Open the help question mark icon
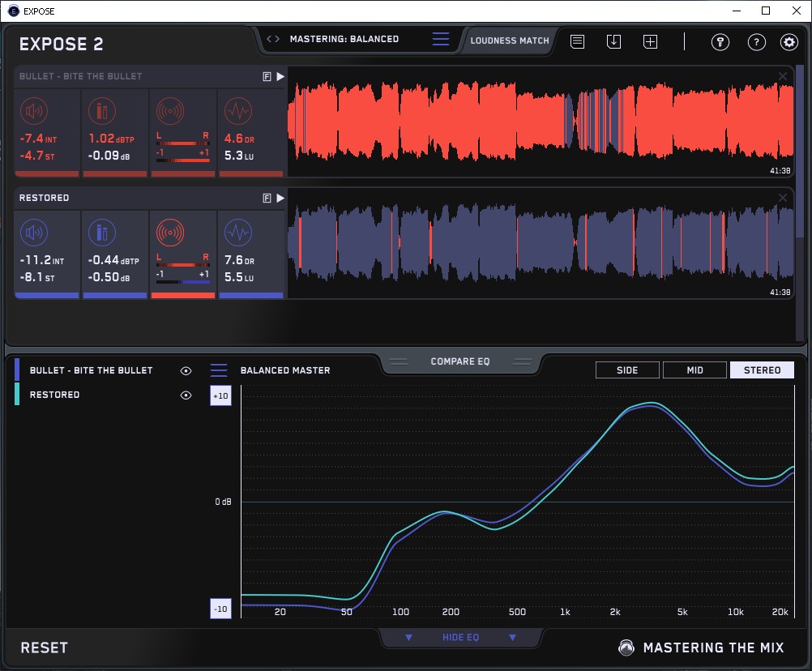The height and width of the screenshot is (671, 812). (x=756, y=42)
